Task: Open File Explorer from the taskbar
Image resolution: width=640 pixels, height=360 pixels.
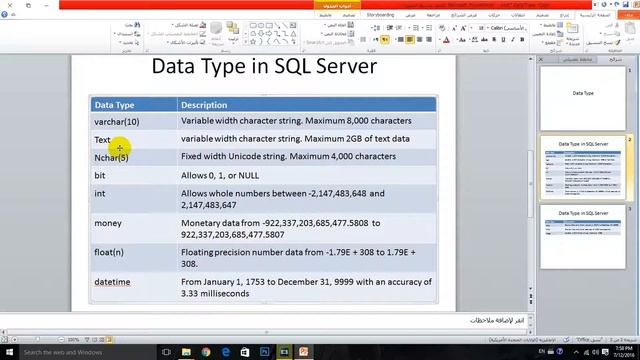Action: 186,352
